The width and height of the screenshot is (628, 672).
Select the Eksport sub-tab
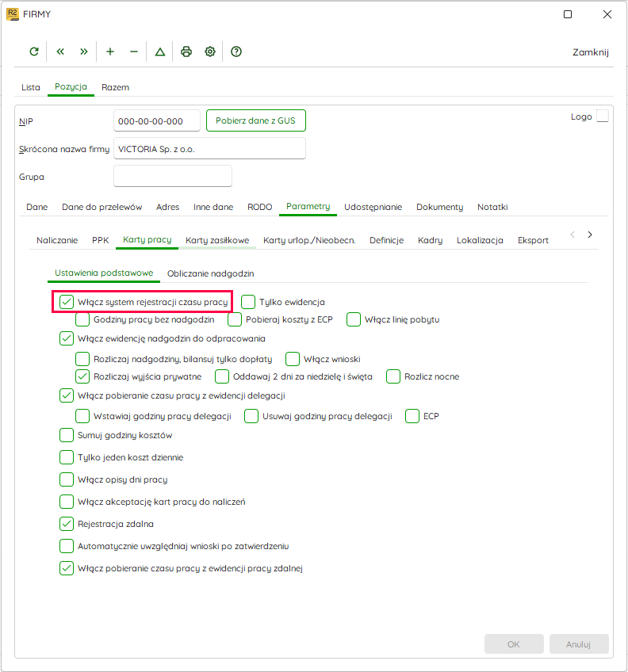(x=533, y=240)
